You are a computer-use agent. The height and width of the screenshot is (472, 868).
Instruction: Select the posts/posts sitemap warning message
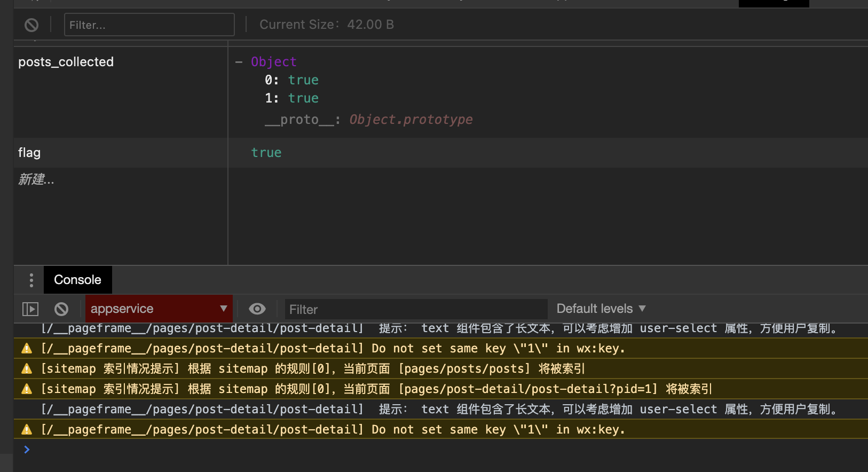[441, 369]
